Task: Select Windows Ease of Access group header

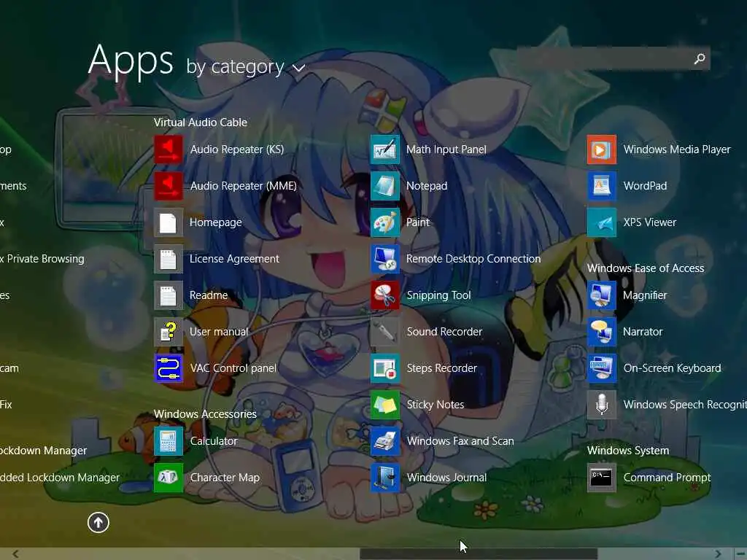Action: pos(646,268)
